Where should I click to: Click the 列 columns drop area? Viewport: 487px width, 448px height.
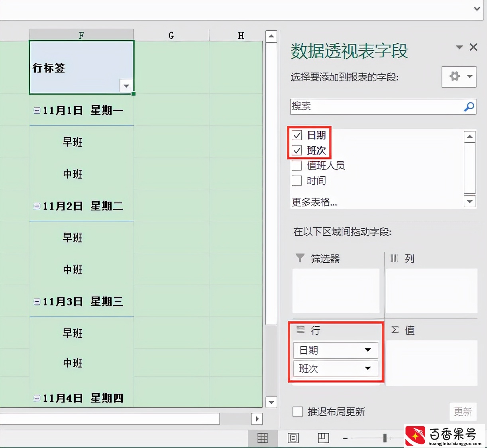(432, 291)
